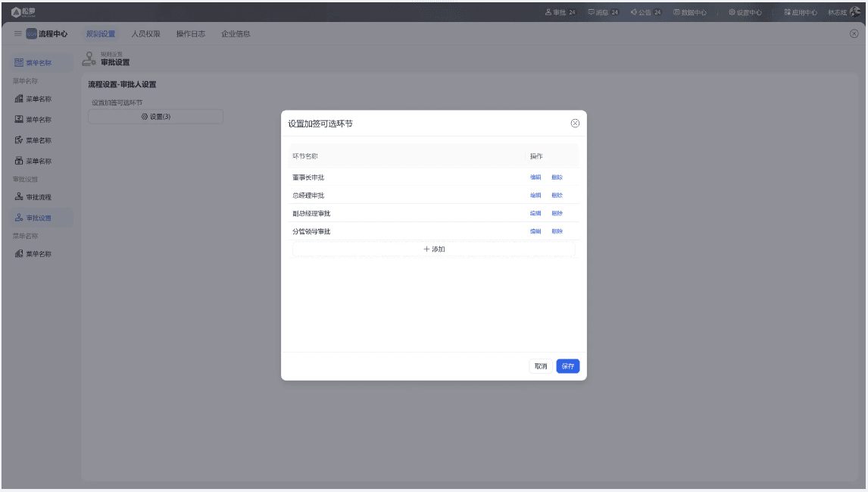
Task: Click 编辑 in the 副总经理审批 row
Action: (535, 213)
